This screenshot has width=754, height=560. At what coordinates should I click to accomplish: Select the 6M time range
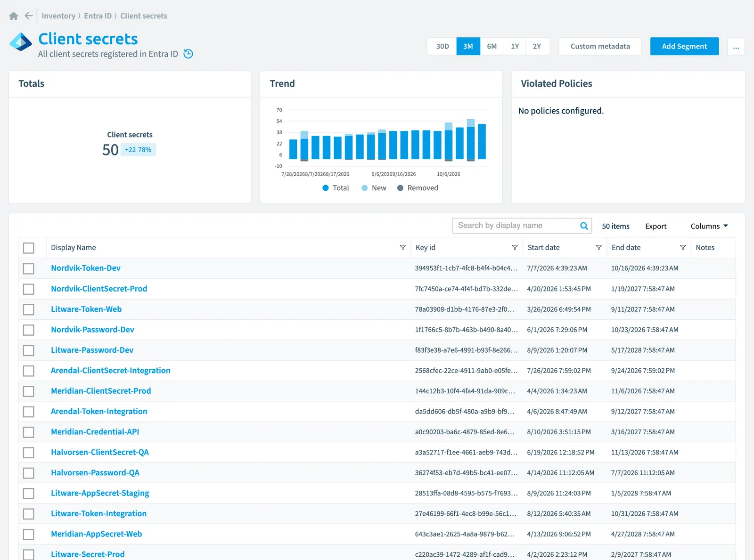tap(492, 46)
